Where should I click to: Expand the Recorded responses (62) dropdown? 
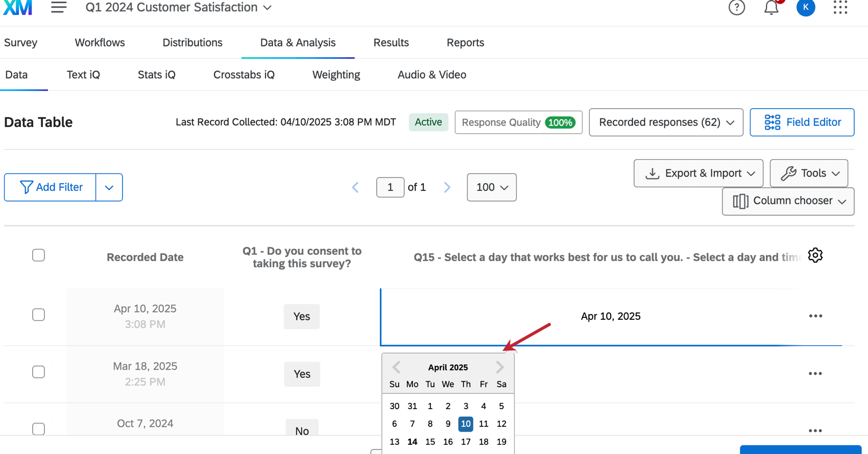(666, 122)
